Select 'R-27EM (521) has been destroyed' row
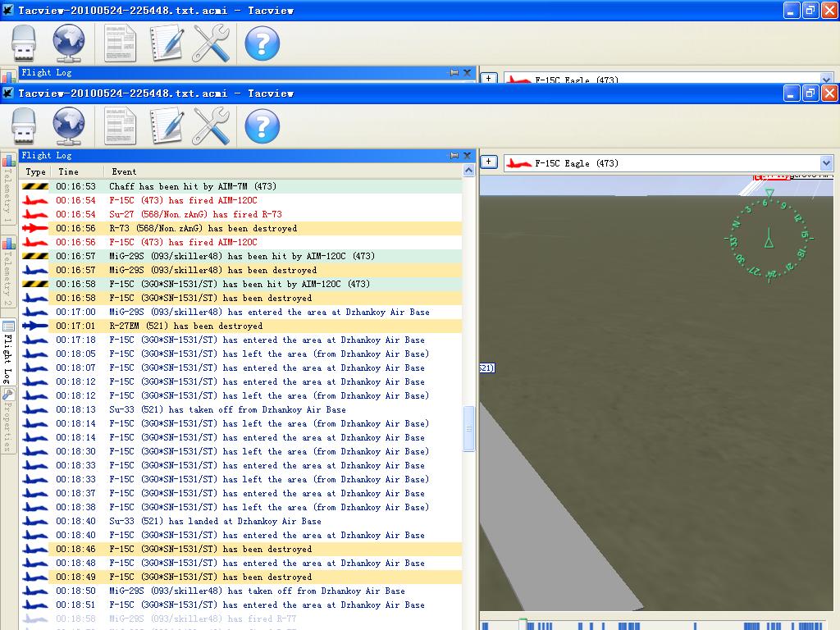 point(241,326)
